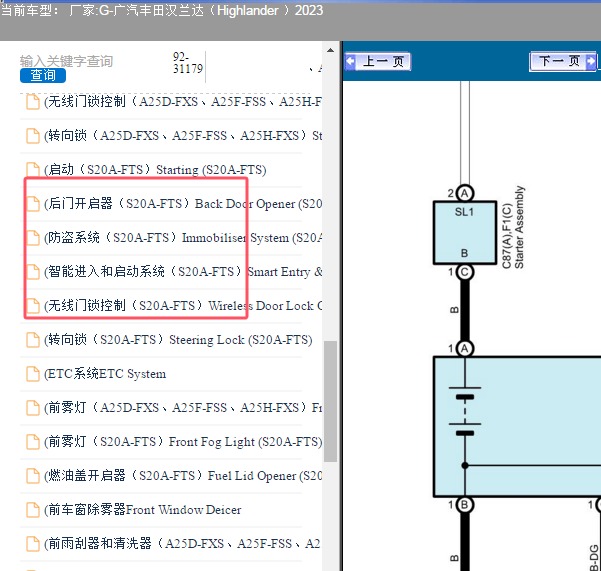Go to previous page with 上一页
Image resolution: width=601 pixels, height=571 pixels.
click(x=378, y=61)
